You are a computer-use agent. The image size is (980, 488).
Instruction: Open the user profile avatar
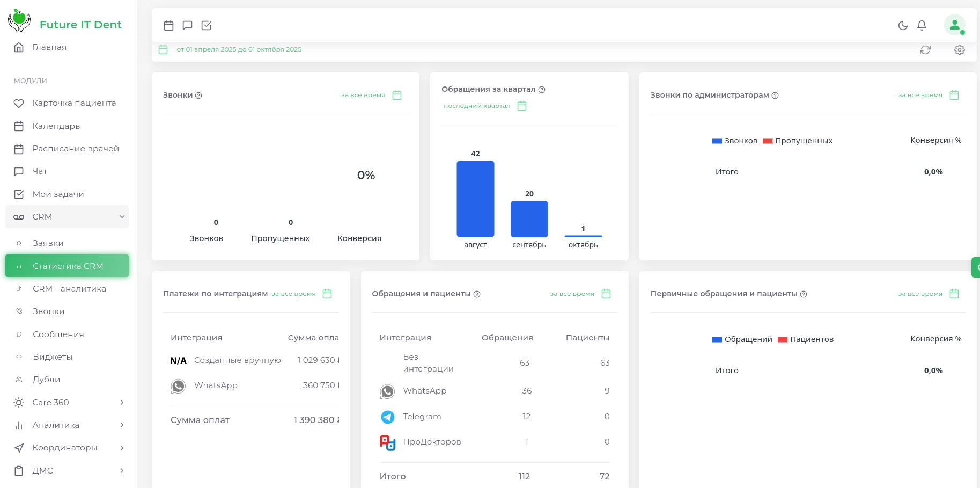click(x=954, y=25)
